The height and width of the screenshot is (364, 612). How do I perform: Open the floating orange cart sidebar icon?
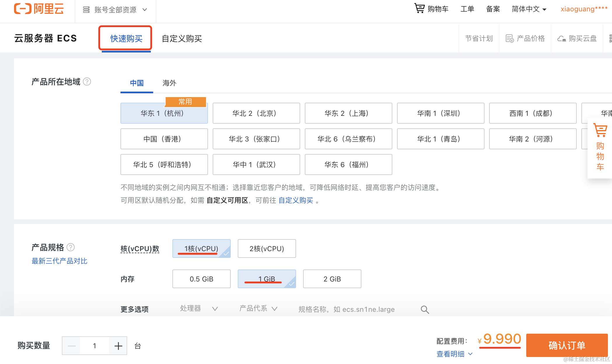(600, 130)
